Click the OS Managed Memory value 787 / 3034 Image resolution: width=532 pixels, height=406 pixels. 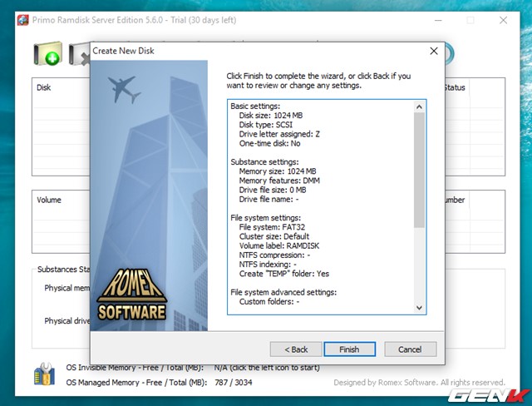[x=234, y=383]
